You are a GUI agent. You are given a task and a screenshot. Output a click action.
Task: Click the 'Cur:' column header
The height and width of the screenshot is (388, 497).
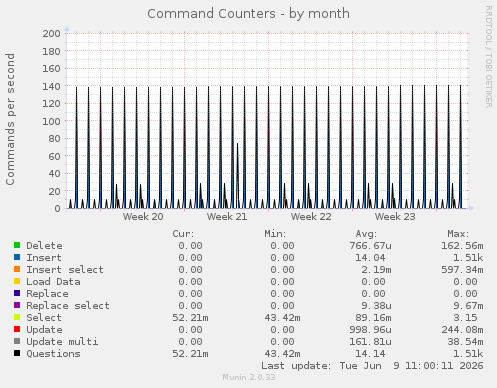coord(183,234)
